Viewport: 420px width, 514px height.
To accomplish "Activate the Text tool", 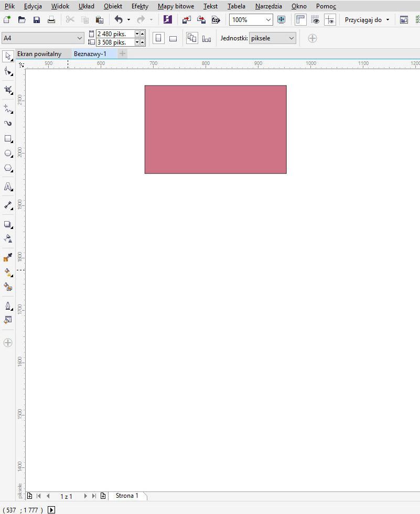I will point(8,187).
